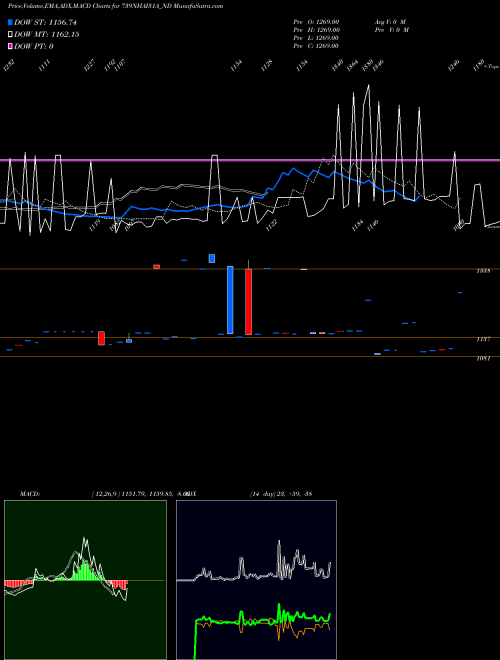This screenshot has height=660, width=500.
Task: Click the magenta DOW PT legend swatch
Action: pos(10,46)
